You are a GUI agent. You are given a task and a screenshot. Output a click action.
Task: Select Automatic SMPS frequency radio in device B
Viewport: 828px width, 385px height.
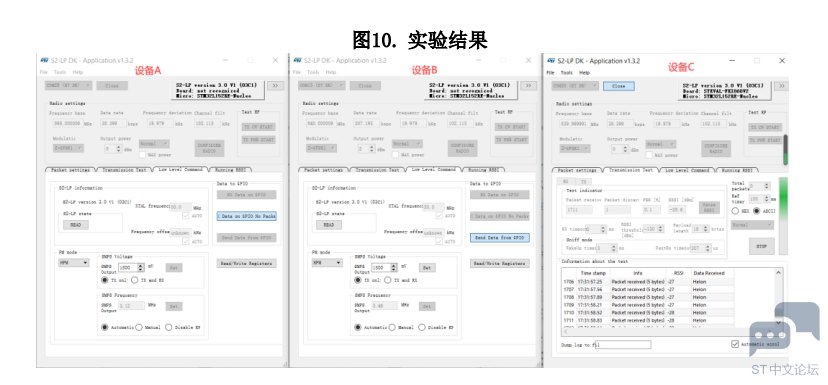pos(357,327)
